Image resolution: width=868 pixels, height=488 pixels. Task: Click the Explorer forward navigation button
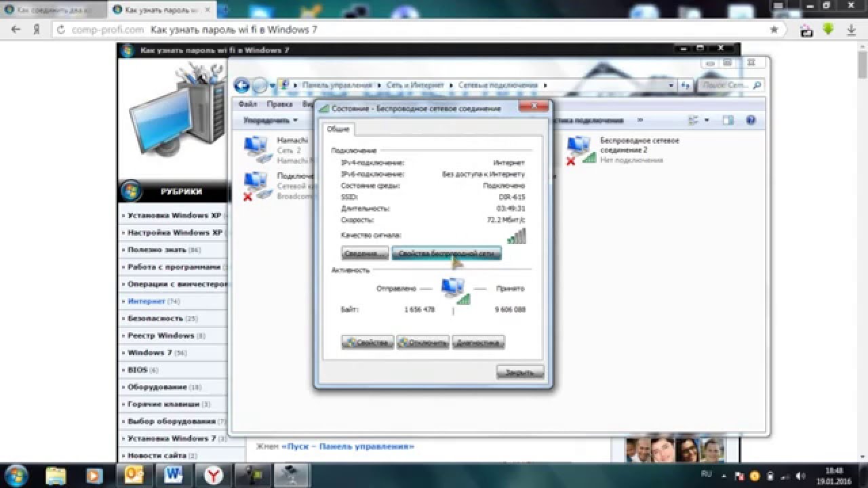pos(260,85)
